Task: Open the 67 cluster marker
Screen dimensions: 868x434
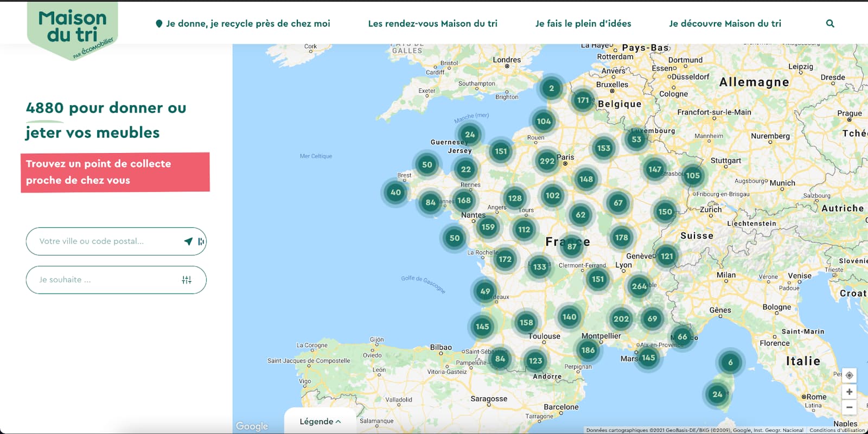Action: point(618,203)
